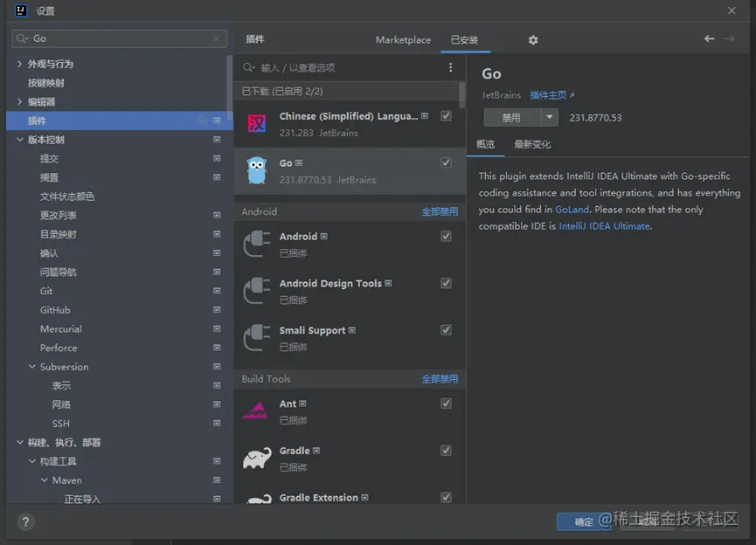Expand the 外观与行为 tree node
Viewport: 756px width, 545px height.
pyautogui.click(x=19, y=64)
